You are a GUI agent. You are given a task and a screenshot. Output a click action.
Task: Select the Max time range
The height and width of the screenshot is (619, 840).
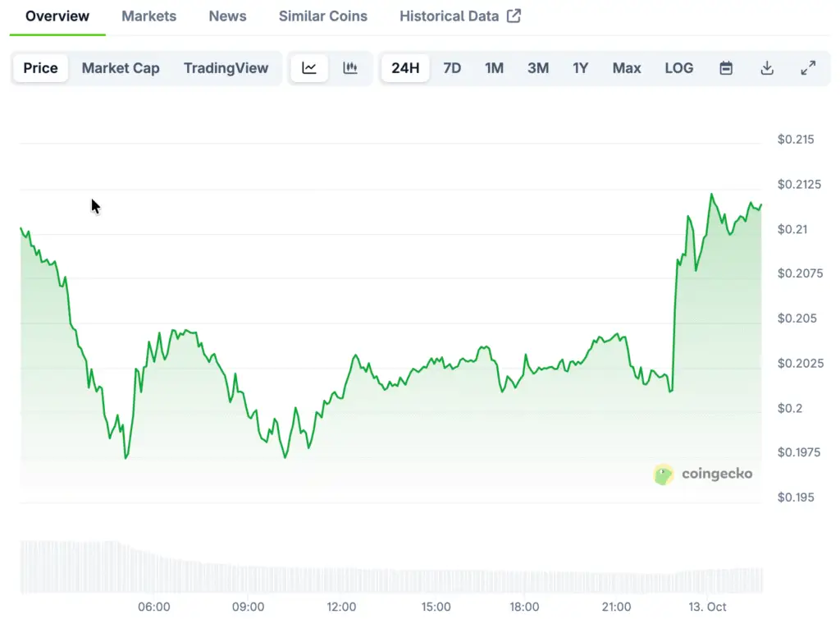click(x=627, y=68)
